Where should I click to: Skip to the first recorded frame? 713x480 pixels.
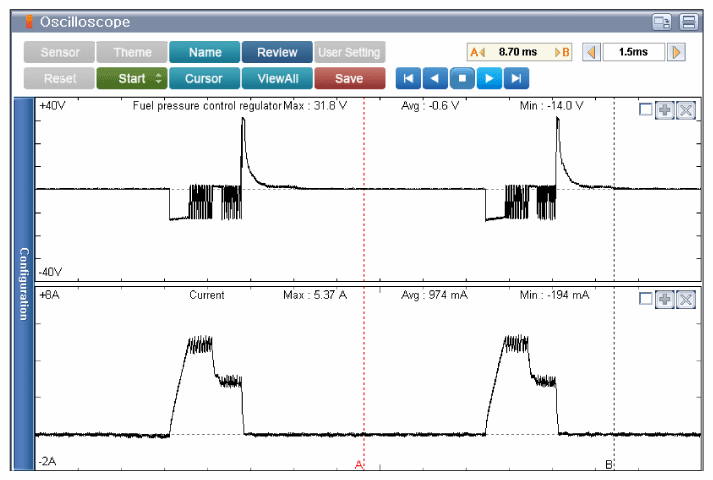coord(407,78)
